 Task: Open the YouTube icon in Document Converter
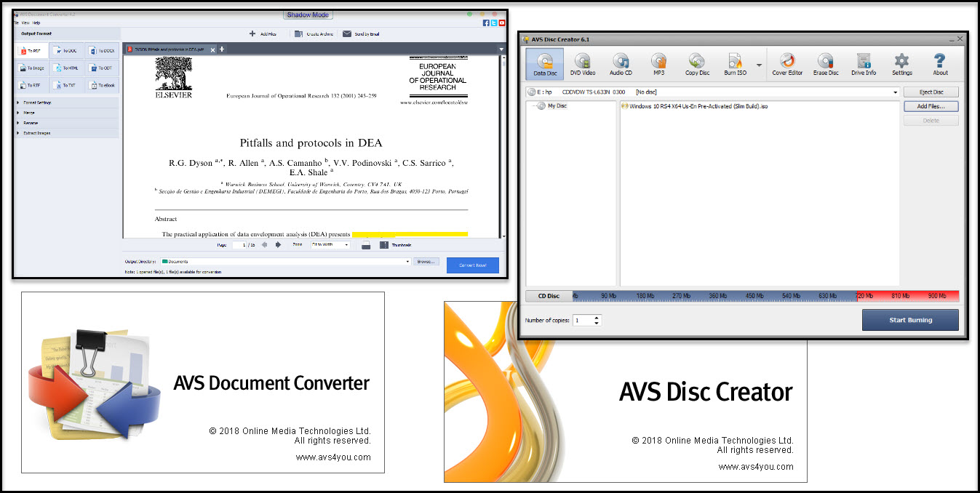point(501,23)
